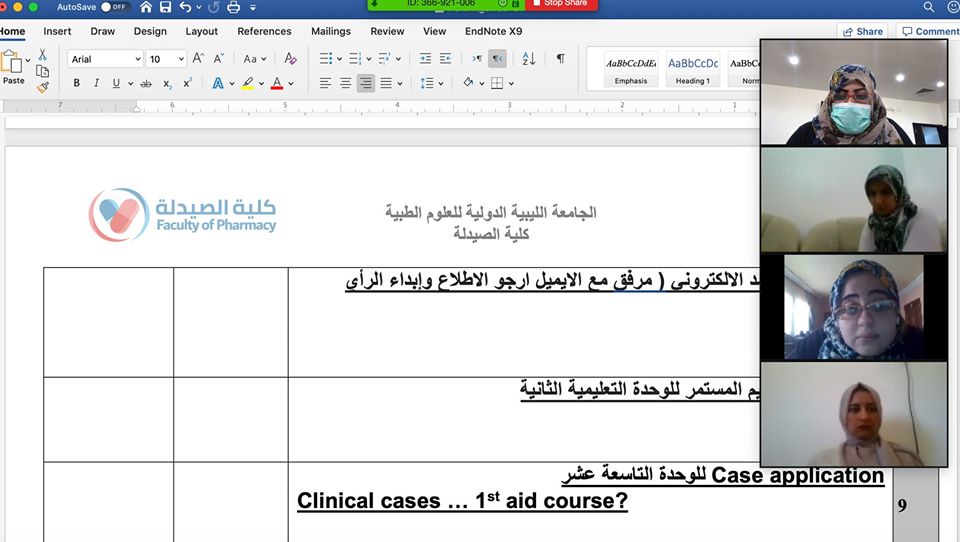Increase font size with the larger A

point(200,59)
